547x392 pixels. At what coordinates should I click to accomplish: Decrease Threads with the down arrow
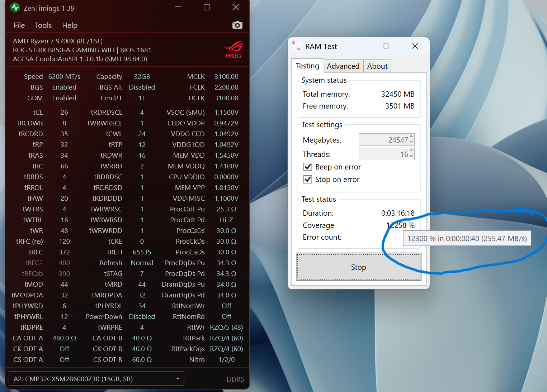point(411,157)
